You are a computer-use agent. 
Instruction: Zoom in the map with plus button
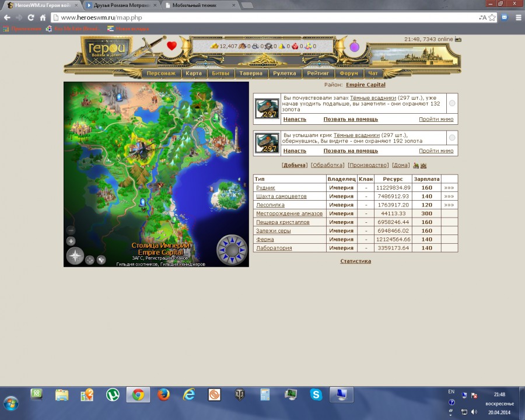point(71,241)
